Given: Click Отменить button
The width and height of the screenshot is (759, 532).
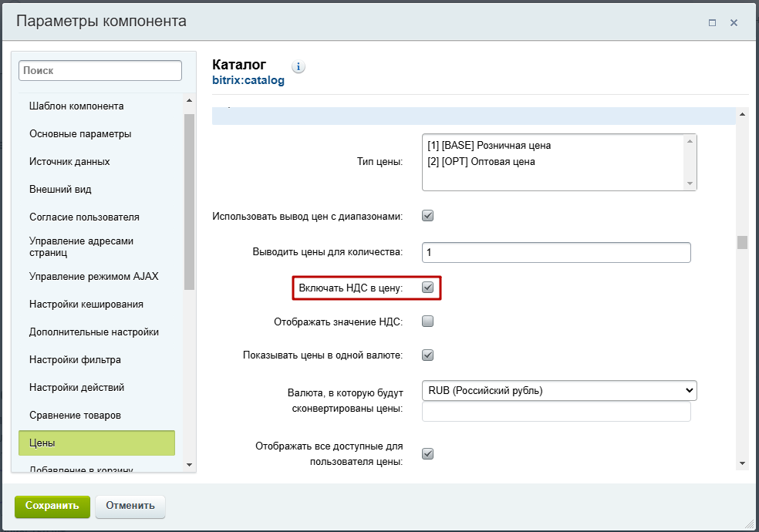Looking at the screenshot, I should coord(130,507).
